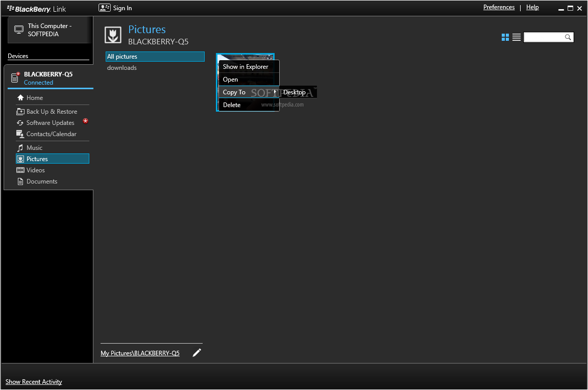Edit picture folder path with pencil icon
This screenshot has width=588, height=390.
coord(197,353)
